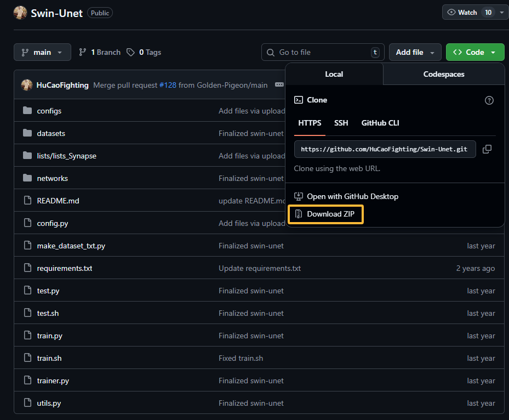
Task: Choose Open with GitHub Desktop
Action: [346, 196]
